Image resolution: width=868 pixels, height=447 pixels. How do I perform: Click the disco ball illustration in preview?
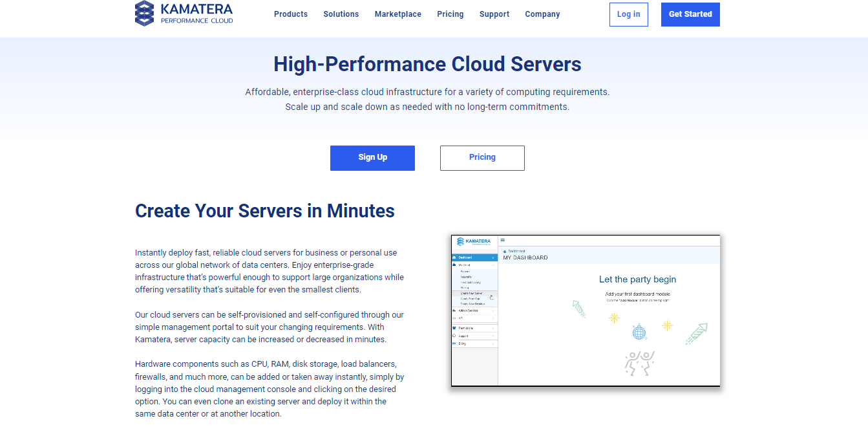(x=639, y=333)
